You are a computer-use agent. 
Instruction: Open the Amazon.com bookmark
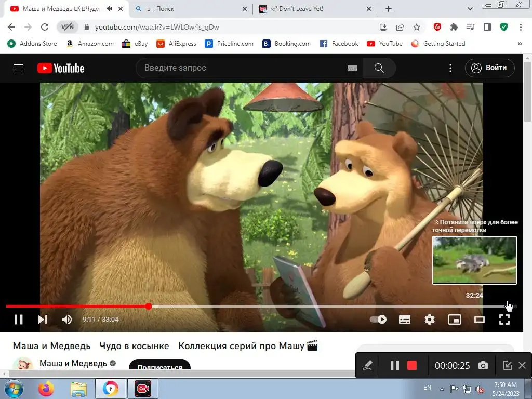point(90,44)
